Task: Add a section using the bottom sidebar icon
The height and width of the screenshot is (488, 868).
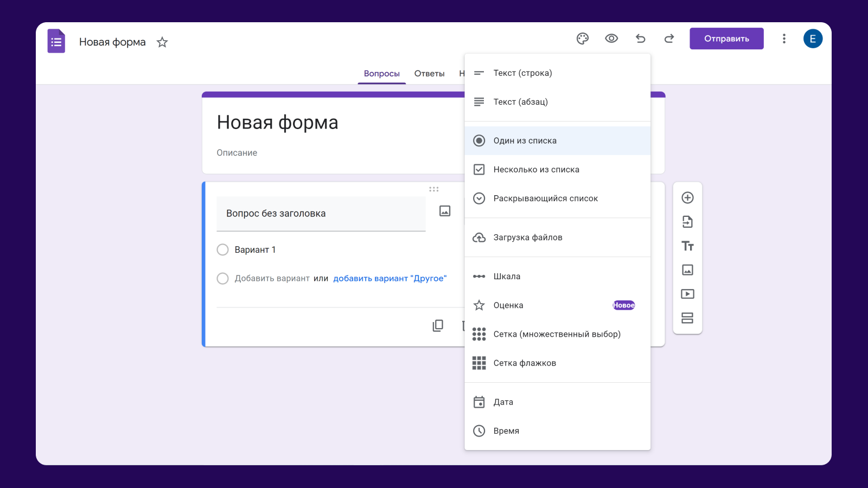Action: click(x=687, y=318)
